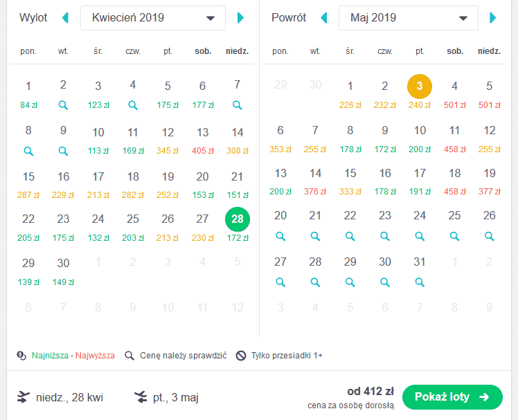Choose May 4 return at 501 zł

click(x=454, y=95)
